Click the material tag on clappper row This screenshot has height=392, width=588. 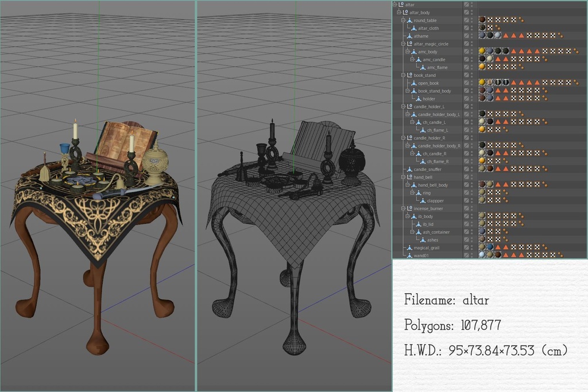coord(482,200)
